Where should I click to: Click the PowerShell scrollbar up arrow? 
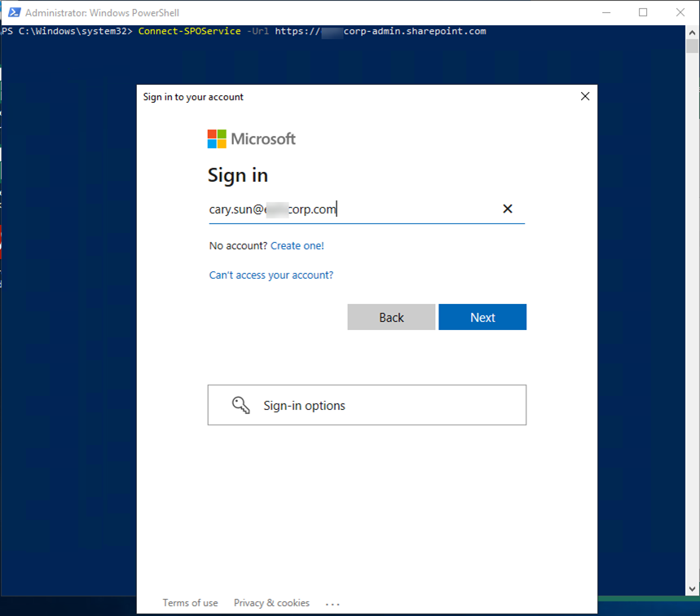[x=692, y=32]
